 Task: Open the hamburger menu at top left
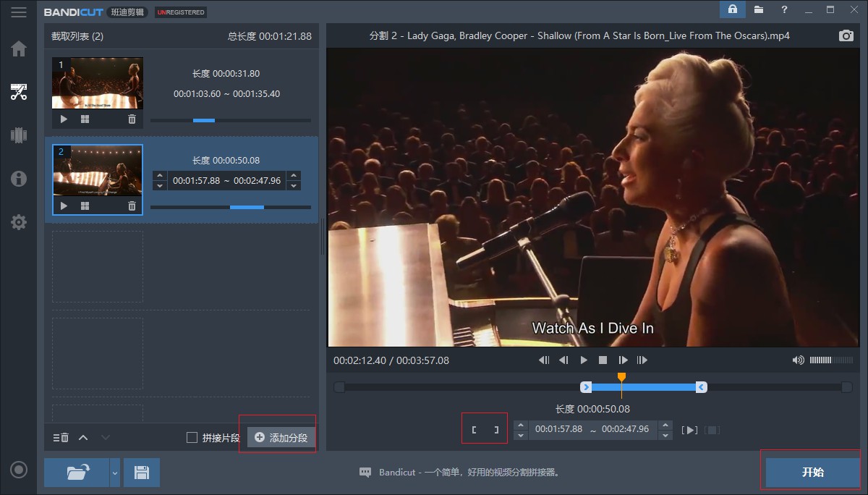point(19,12)
